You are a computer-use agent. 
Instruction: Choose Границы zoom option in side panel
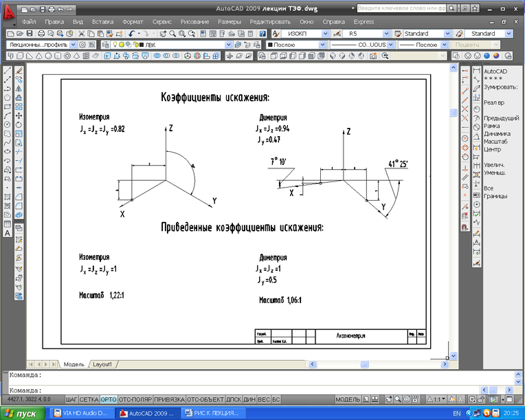pyautogui.click(x=495, y=196)
